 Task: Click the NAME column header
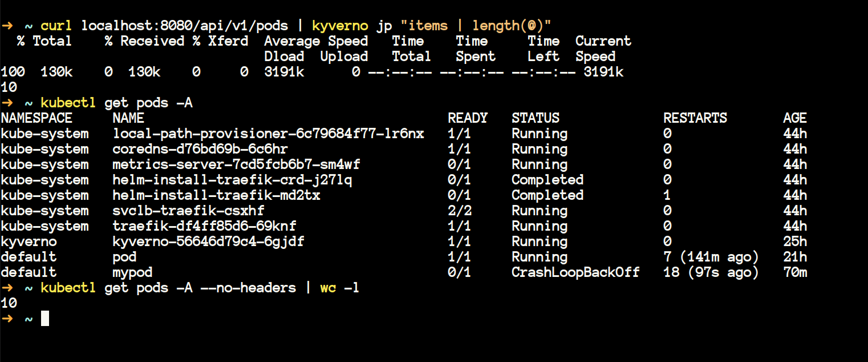coord(128,118)
